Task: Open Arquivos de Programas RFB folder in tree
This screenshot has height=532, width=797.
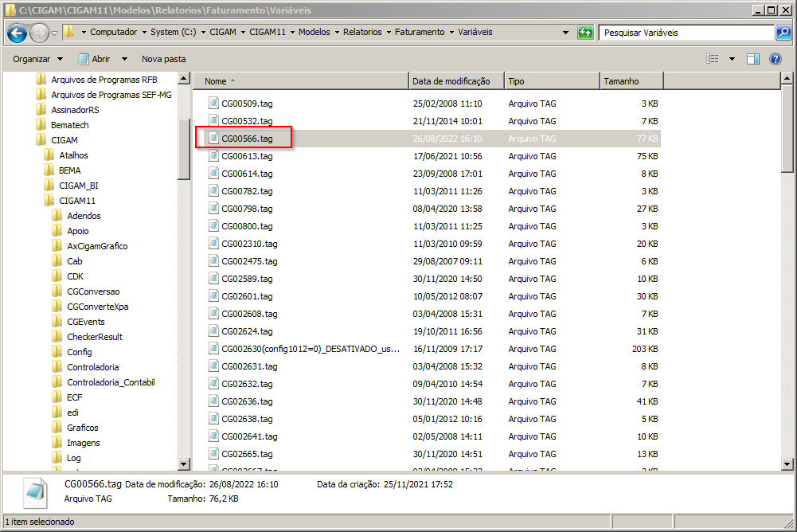Action: pyautogui.click(x=104, y=80)
